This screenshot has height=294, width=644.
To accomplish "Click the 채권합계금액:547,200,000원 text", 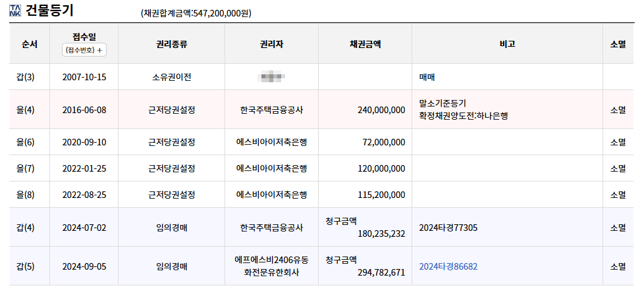I will 196,13.
